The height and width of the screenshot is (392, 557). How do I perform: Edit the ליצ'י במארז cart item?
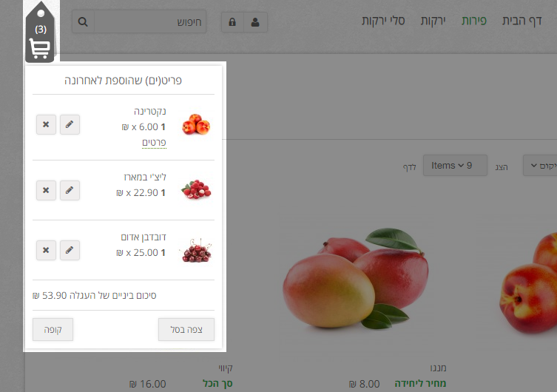[x=70, y=190]
